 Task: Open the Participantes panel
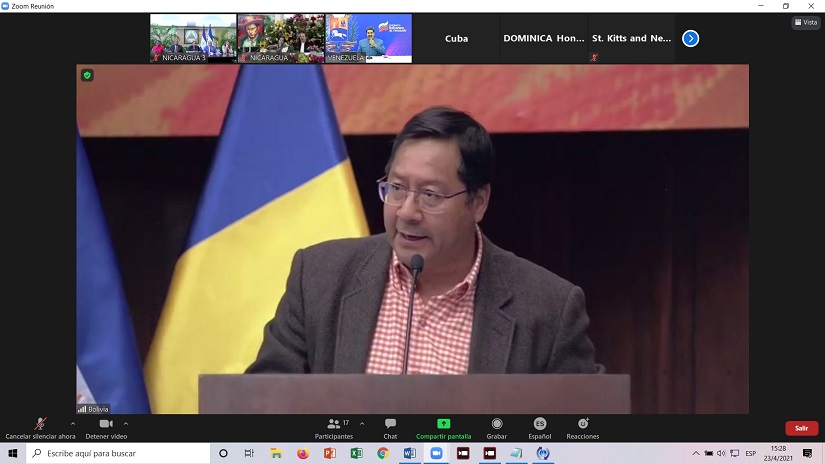coord(334,429)
